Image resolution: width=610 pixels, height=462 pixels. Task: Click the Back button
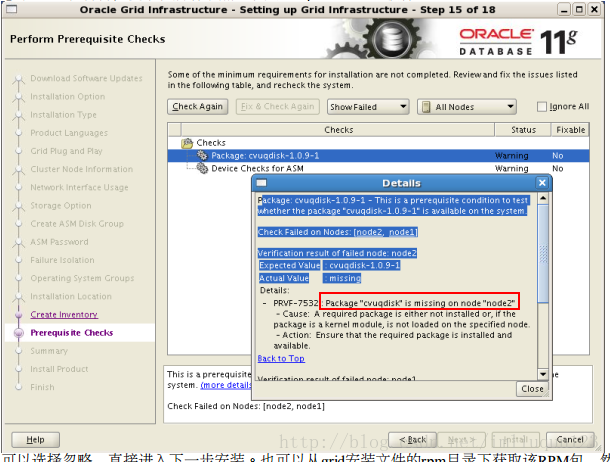pos(412,439)
